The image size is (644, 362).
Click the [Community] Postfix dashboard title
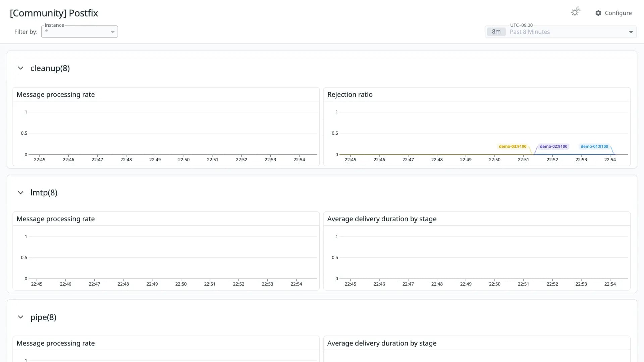(54, 13)
